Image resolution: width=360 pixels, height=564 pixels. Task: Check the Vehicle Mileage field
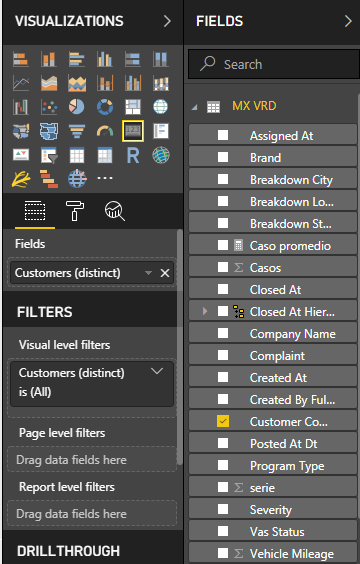pos(223,553)
